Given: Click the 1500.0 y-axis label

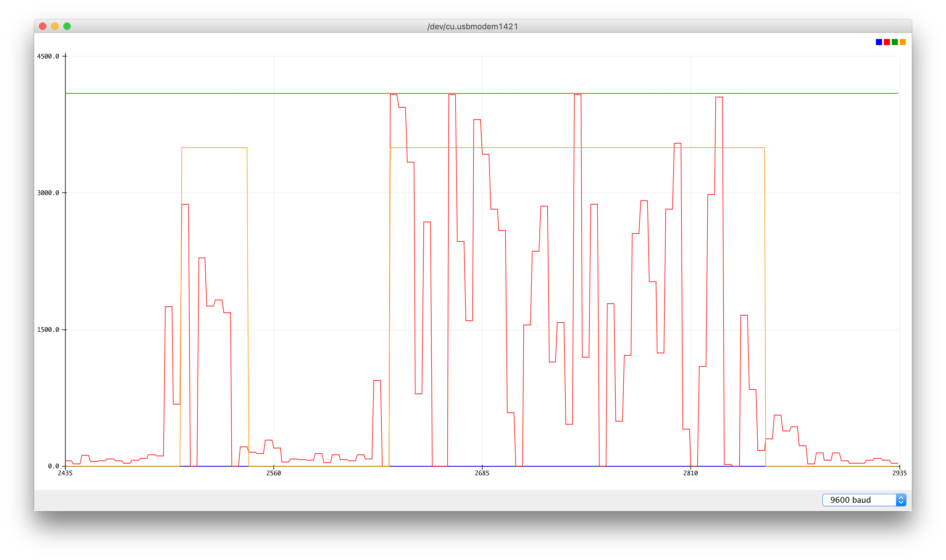Looking at the screenshot, I should 48,330.
